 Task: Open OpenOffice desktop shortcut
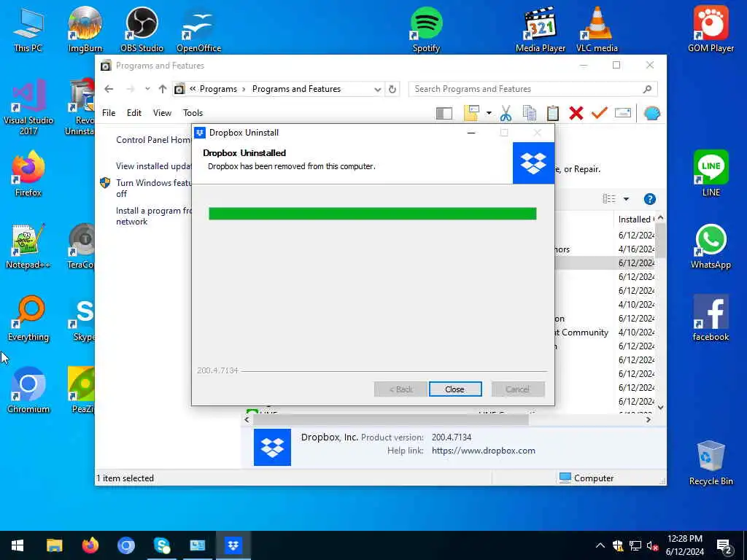(x=198, y=29)
